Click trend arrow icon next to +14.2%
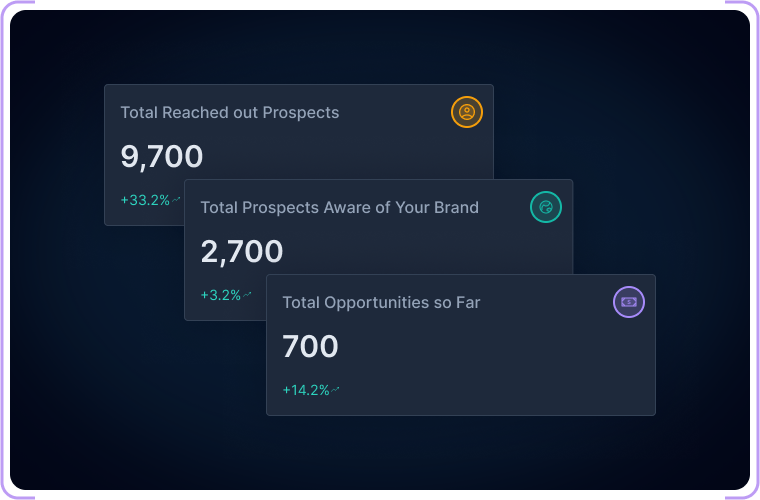Viewport: 760px width, 500px height. [336, 390]
